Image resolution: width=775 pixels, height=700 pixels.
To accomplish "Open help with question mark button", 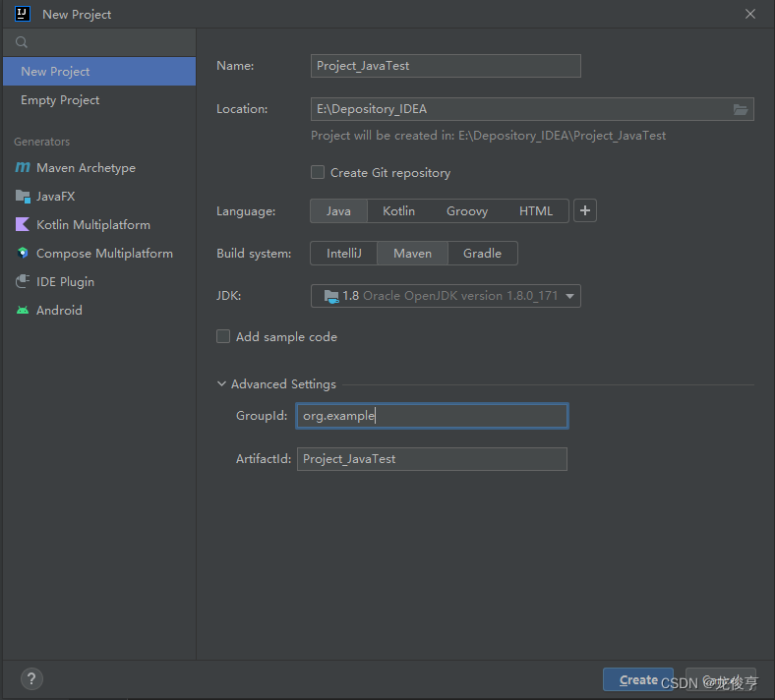I will pos(31,678).
